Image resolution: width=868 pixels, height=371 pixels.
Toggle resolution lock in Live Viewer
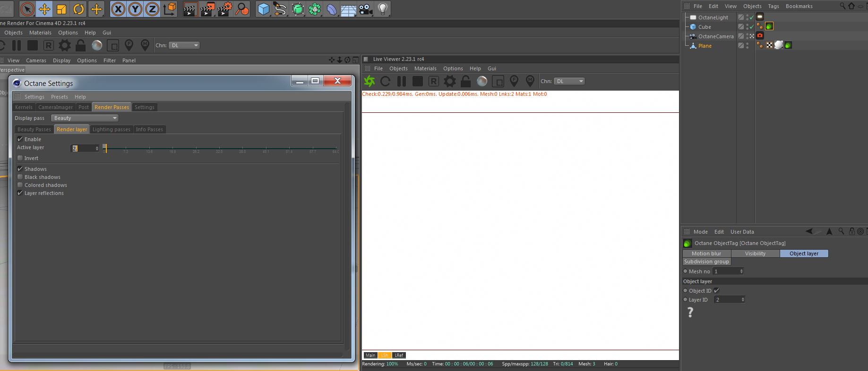tap(466, 81)
